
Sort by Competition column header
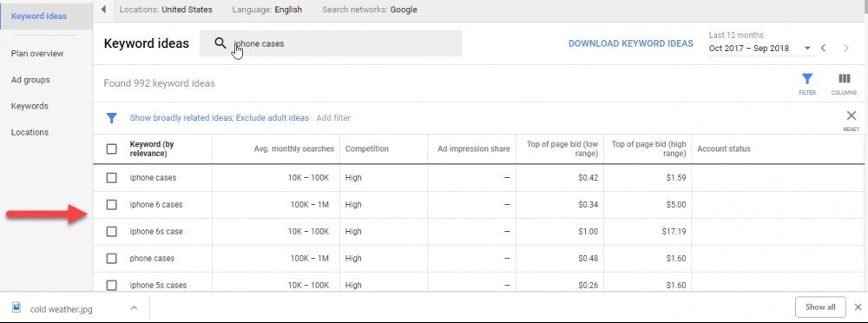366,149
